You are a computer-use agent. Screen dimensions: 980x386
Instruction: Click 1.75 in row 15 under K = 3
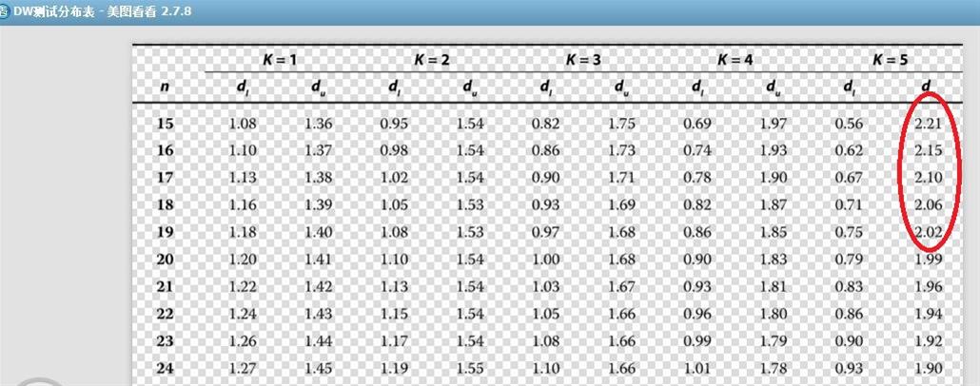click(x=622, y=124)
